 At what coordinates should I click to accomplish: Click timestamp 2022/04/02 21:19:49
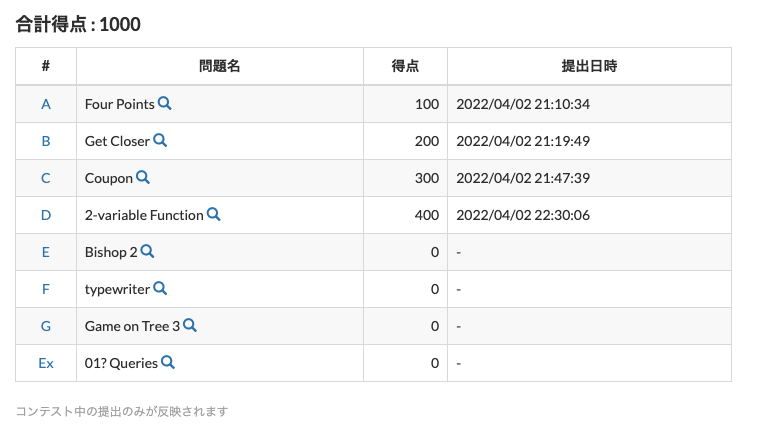pos(523,141)
